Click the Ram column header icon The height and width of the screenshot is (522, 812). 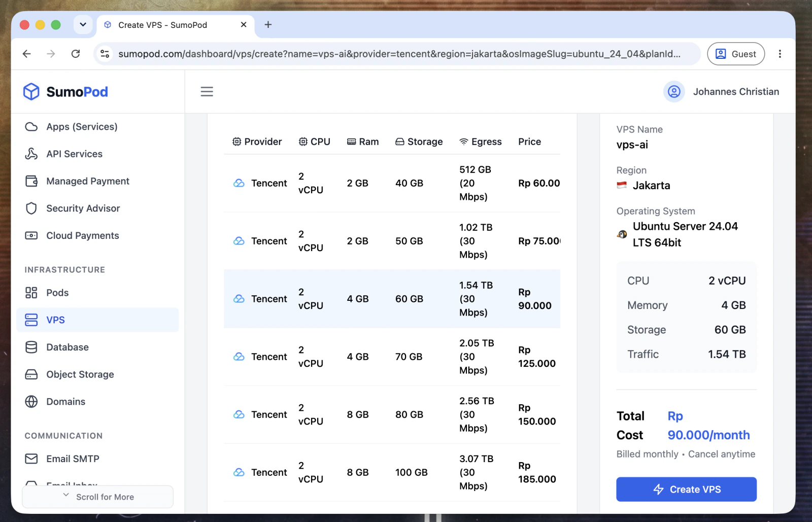(x=352, y=142)
